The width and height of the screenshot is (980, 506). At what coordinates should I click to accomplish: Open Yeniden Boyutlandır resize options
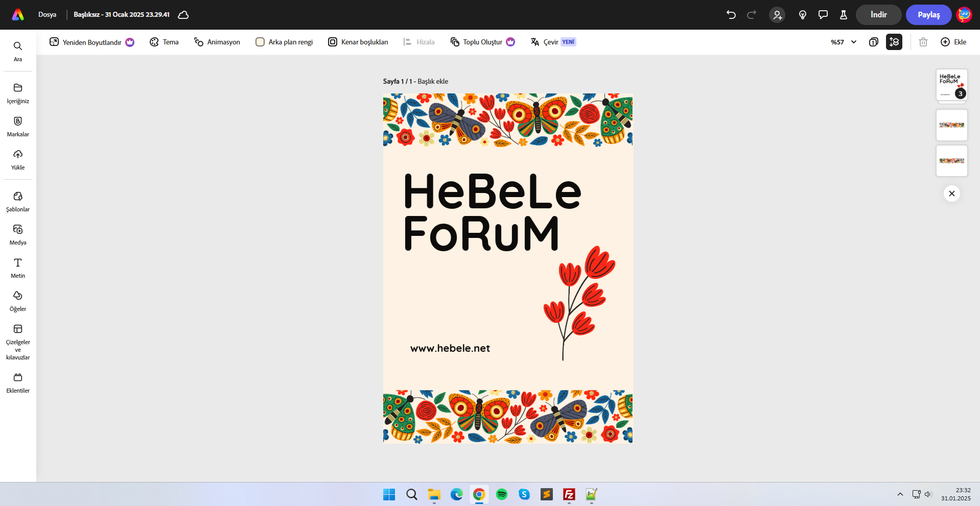[91, 42]
